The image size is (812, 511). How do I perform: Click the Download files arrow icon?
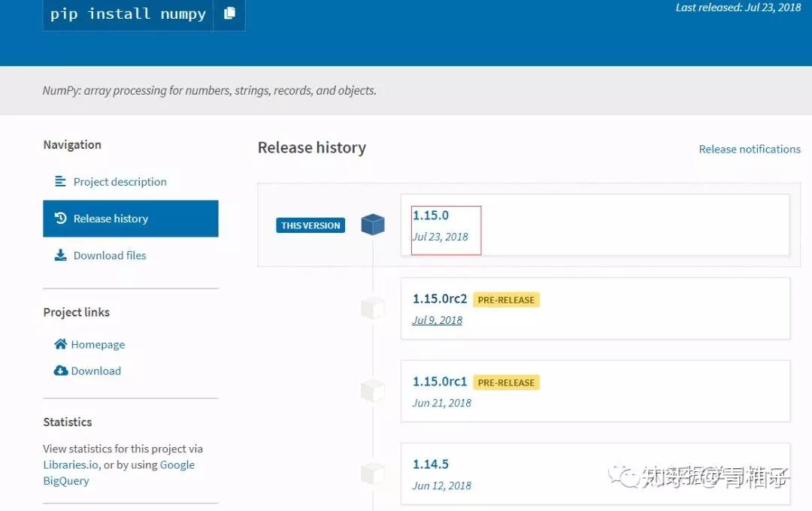pos(60,255)
